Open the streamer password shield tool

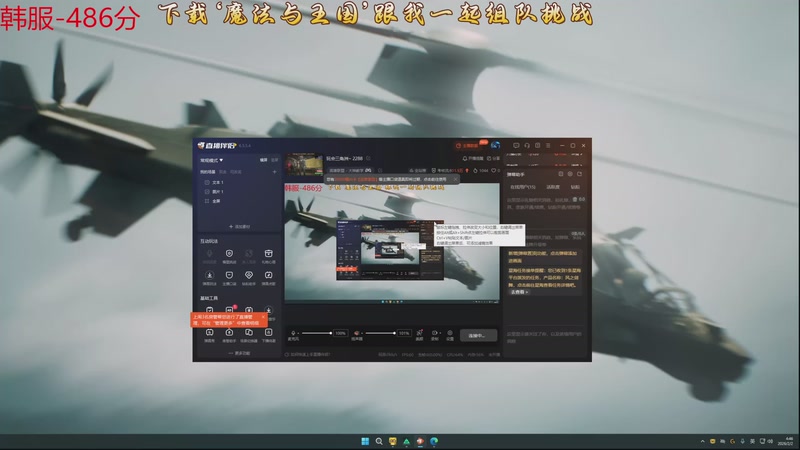pyautogui.click(x=229, y=275)
